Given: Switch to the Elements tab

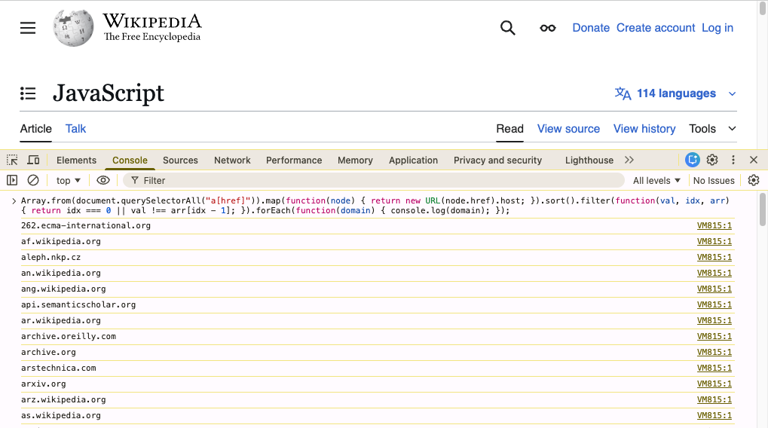Looking at the screenshot, I should 76,160.
